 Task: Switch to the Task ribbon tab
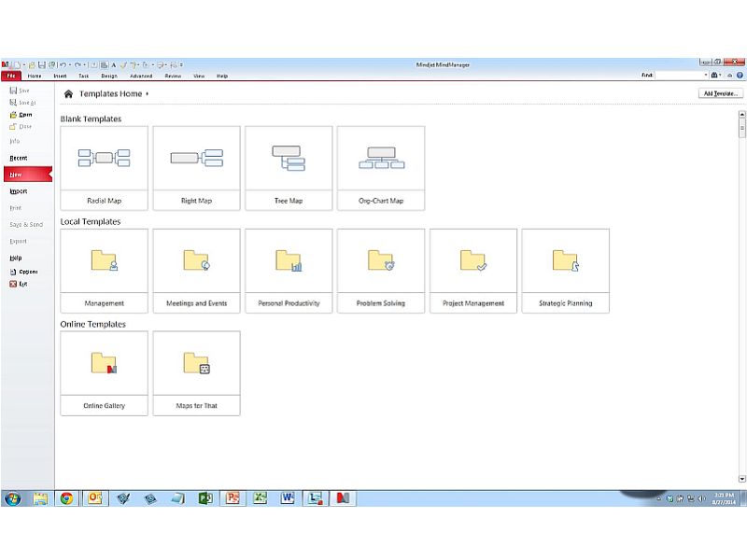83,76
